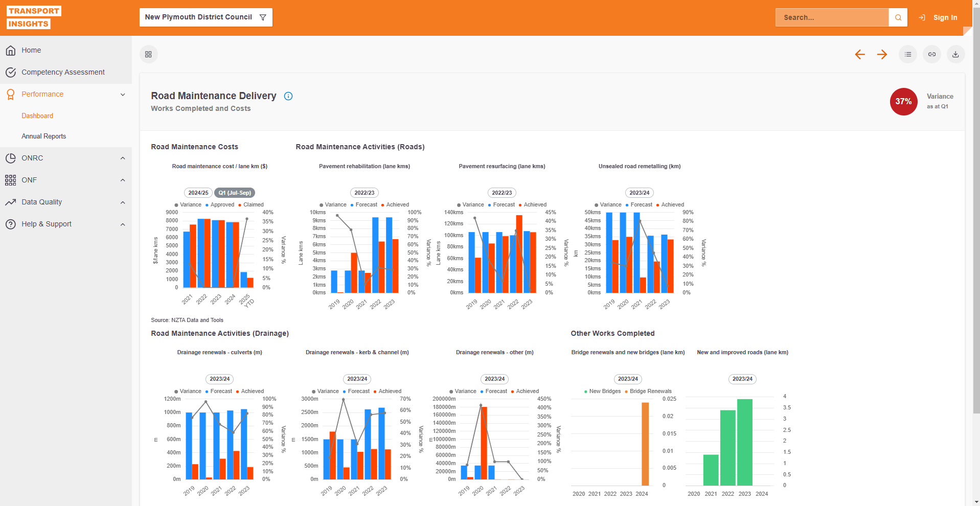Image resolution: width=980 pixels, height=506 pixels.
Task: Open the Home menu item
Action: [x=66, y=50]
